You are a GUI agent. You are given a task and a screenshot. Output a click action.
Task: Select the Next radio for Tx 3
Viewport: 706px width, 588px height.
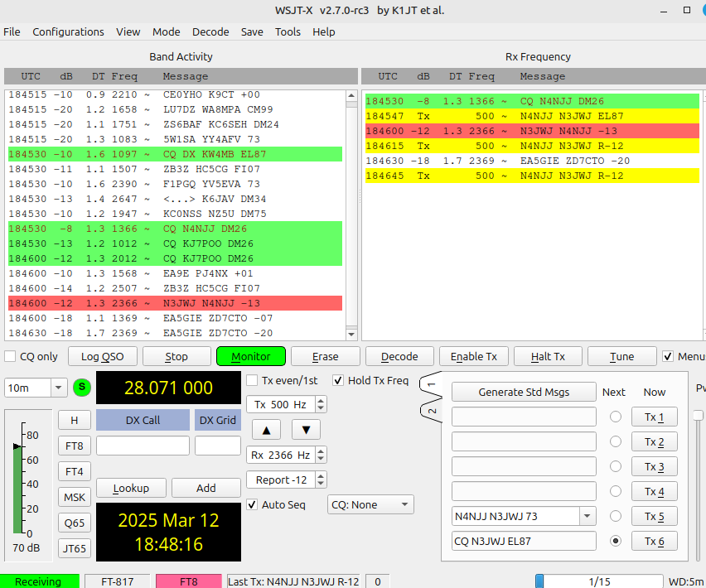(x=616, y=466)
